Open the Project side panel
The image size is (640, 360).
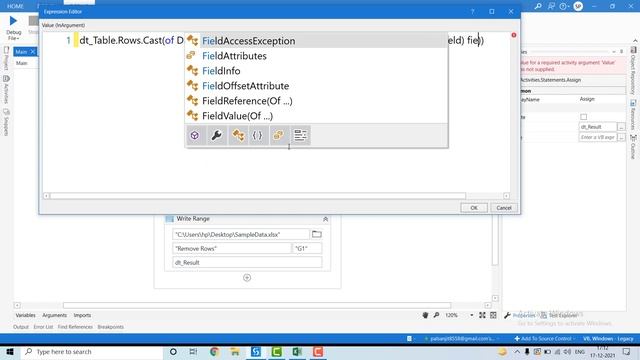[6, 58]
